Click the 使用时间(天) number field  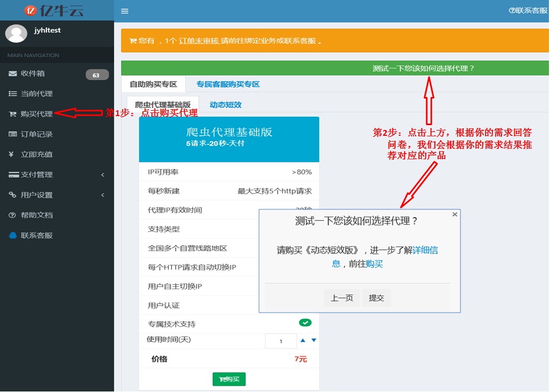(281, 341)
